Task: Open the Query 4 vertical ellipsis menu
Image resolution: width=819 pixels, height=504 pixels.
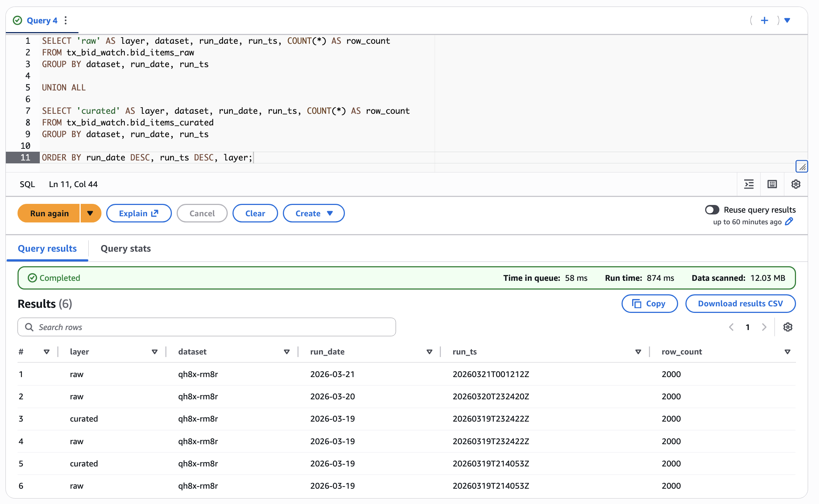Action: pos(65,20)
